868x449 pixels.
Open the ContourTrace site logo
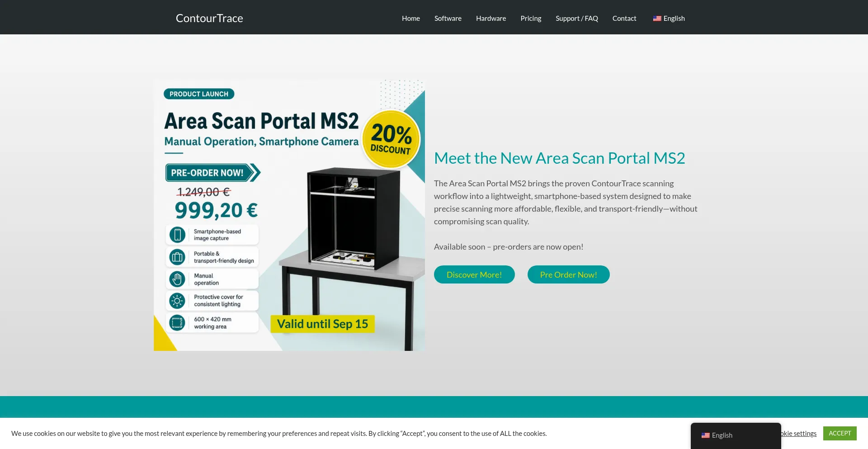tap(209, 18)
